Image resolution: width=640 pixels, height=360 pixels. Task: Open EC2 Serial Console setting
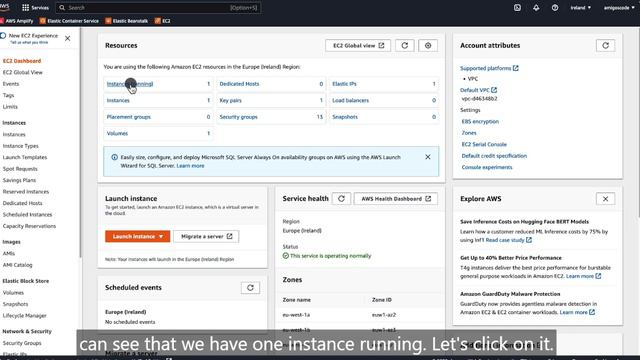click(484, 144)
